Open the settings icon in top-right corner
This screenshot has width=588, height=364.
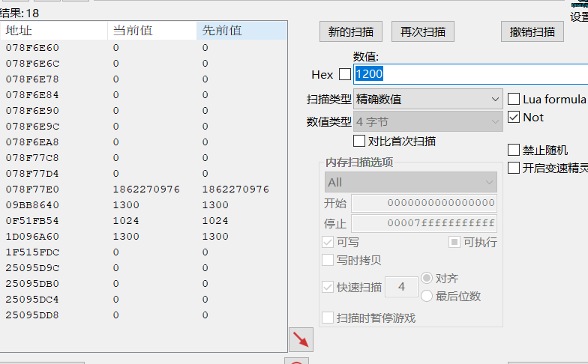pyautogui.click(x=578, y=10)
